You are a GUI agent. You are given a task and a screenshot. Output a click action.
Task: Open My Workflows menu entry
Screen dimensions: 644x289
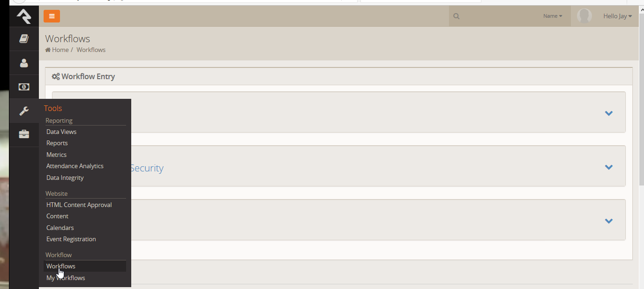coord(66,278)
